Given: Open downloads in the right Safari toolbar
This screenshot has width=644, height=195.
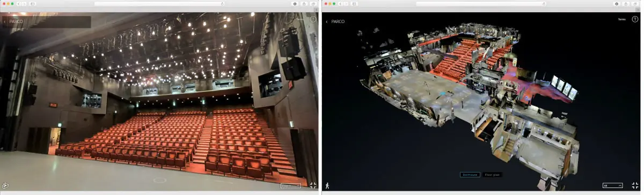Looking at the screenshot, I should (x=616, y=4).
